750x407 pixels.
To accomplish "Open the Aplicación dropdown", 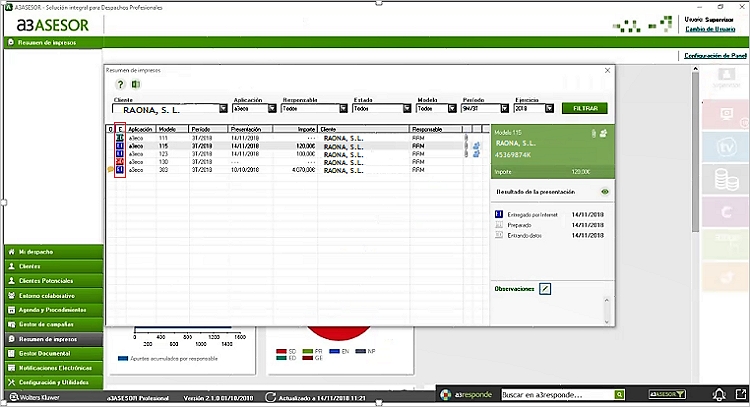I will point(272,109).
